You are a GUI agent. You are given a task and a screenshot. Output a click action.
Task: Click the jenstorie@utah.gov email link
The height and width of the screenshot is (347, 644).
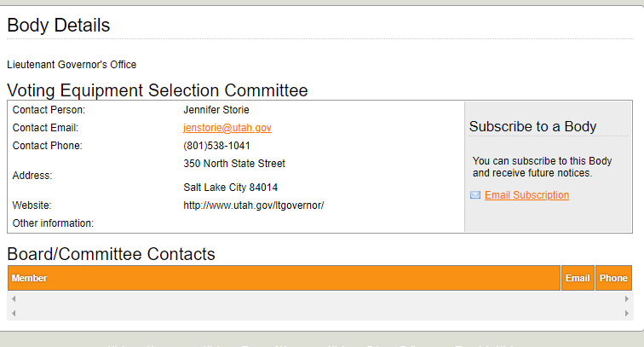click(x=227, y=128)
